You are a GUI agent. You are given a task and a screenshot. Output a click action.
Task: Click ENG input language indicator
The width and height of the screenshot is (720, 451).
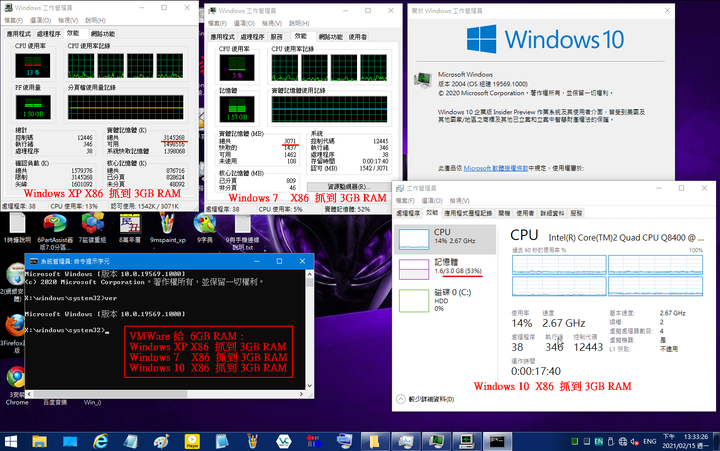click(650, 442)
